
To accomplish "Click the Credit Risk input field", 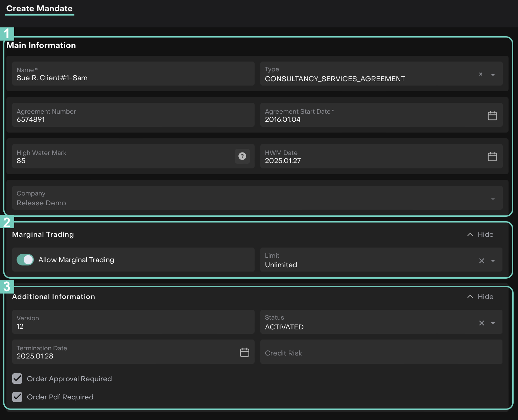I will pyautogui.click(x=381, y=353).
